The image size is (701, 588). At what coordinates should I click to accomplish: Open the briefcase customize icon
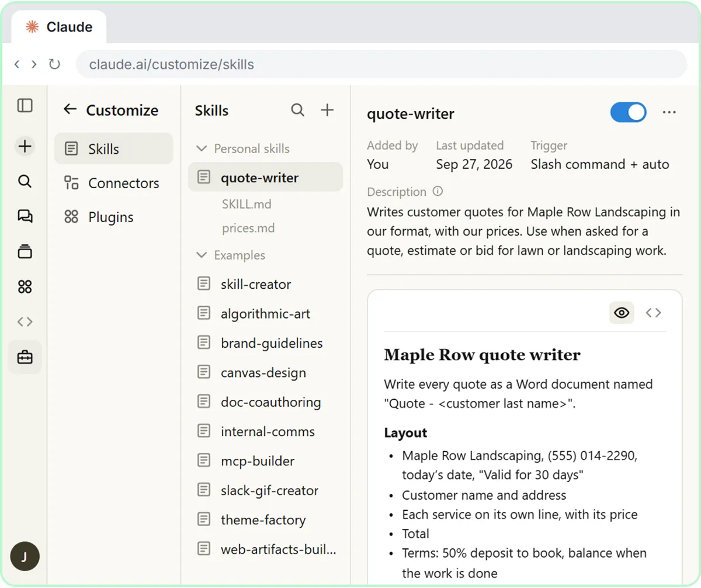pos(25,357)
